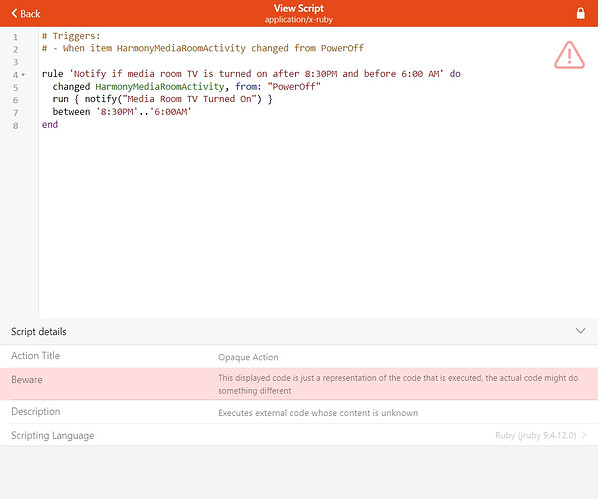Place cursor on HarmonyMediaRoomActivity in line 5

pos(160,87)
